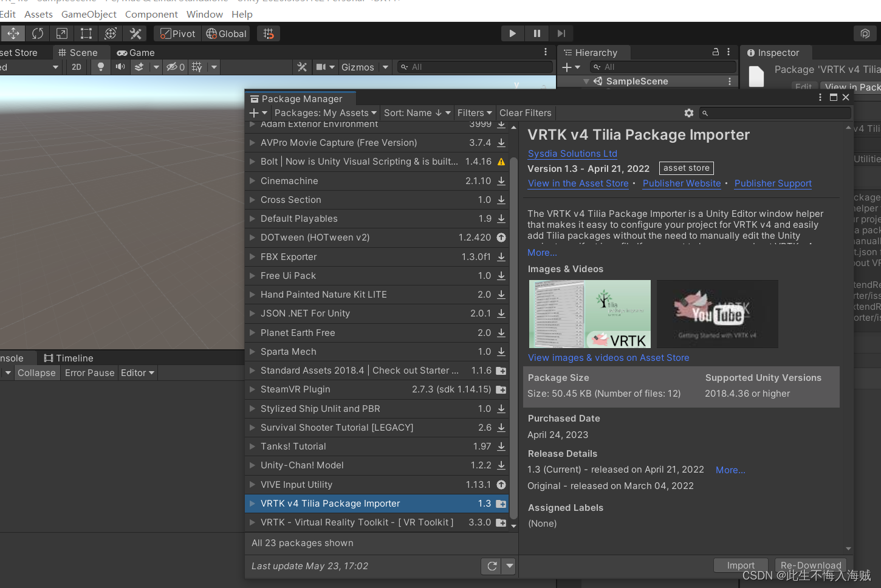Collapse SampleScene in Hierarchy
This screenshot has height=588, width=881.
586,81
